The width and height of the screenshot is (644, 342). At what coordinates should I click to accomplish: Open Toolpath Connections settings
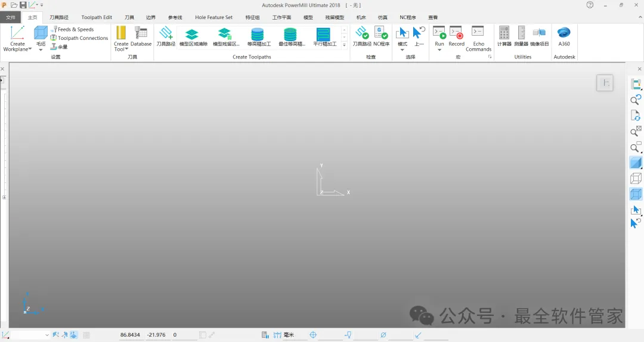(x=79, y=38)
